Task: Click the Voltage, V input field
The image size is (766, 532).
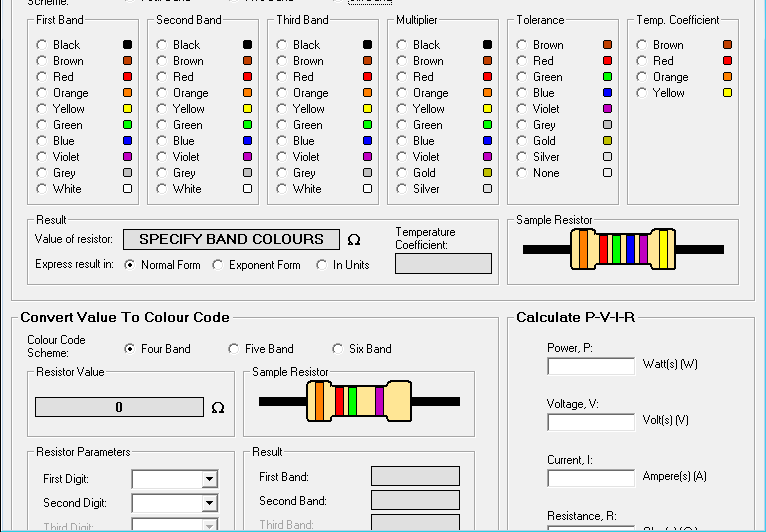Action: 591,422
